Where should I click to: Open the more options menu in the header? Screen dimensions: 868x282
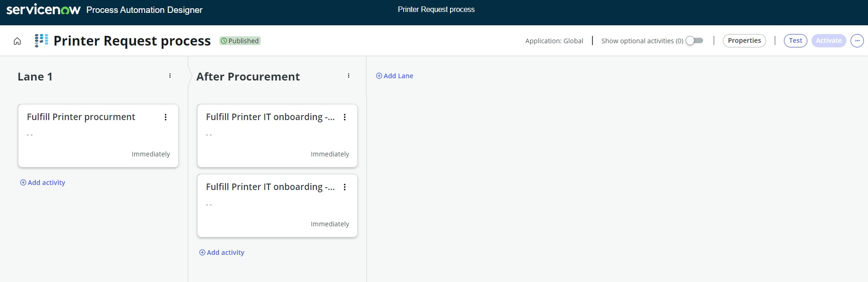tap(857, 40)
